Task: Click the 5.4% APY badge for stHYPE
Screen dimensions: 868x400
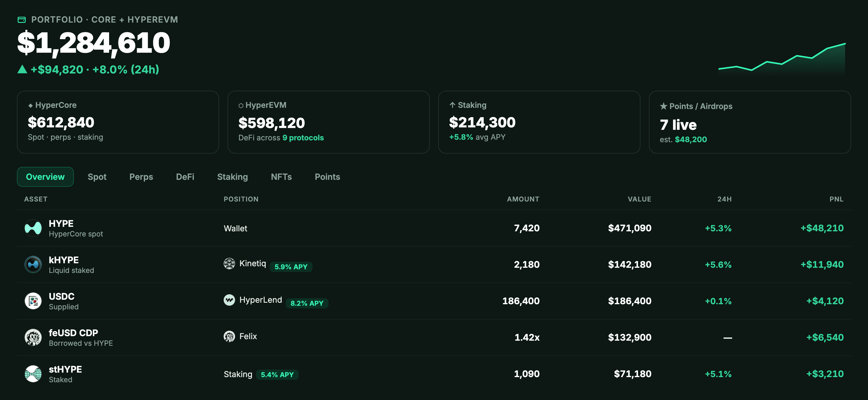Action: click(277, 374)
